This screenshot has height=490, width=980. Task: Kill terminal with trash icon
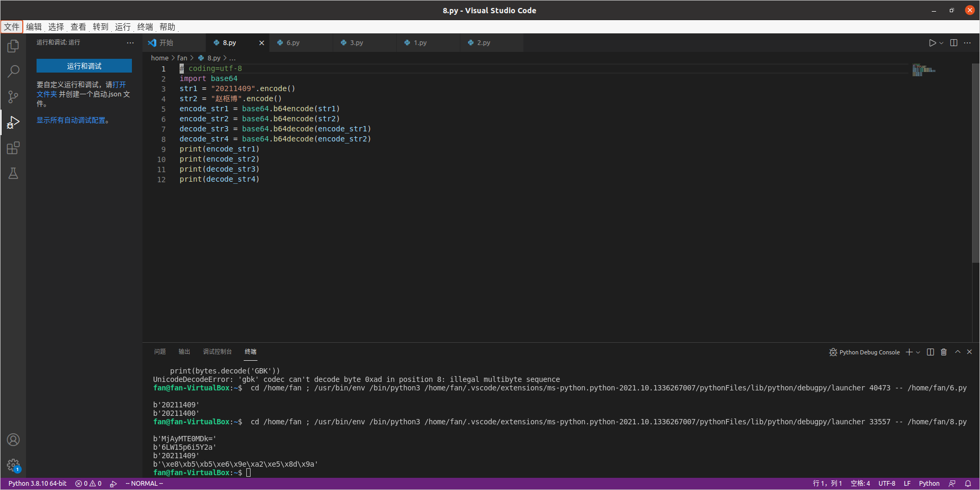[x=943, y=352]
